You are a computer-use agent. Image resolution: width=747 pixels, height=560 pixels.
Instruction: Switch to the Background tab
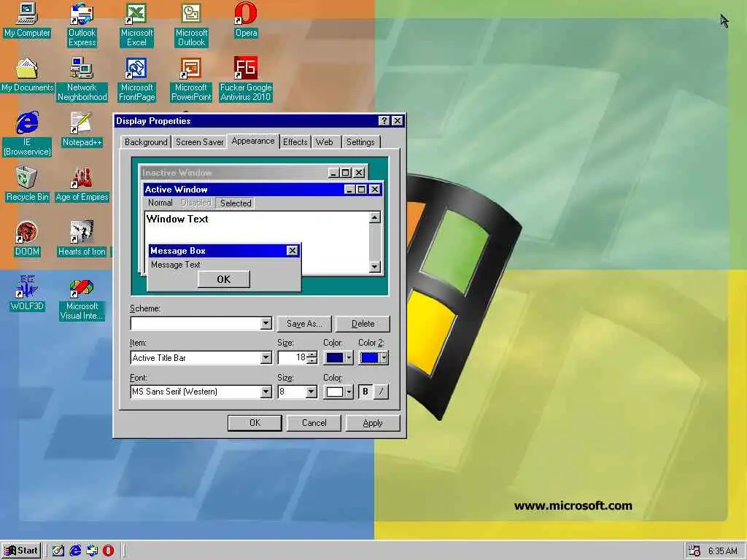pos(146,142)
